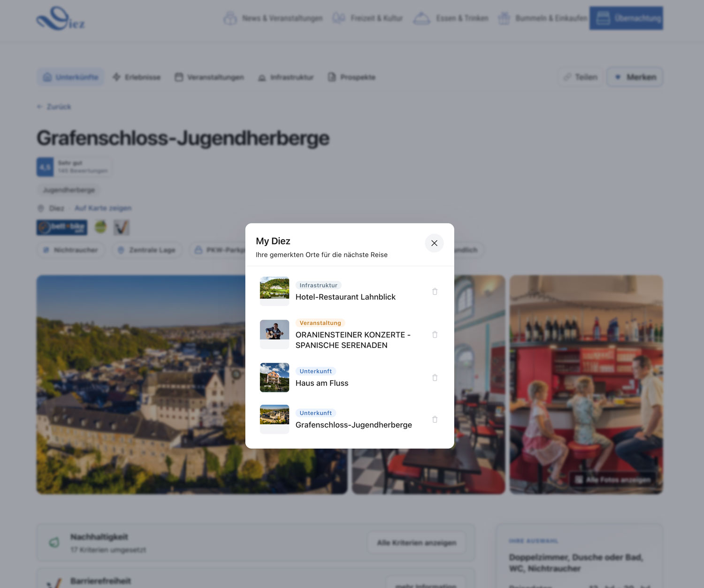
Task: Switch to the Veranstaltungen tab
Action: click(209, 77)
